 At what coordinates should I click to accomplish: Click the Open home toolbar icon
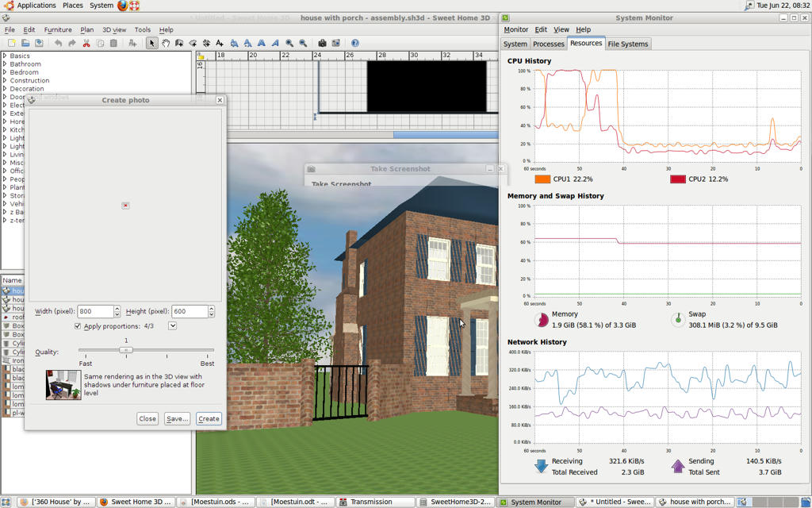pyautogui.click(x=25, y=43)
